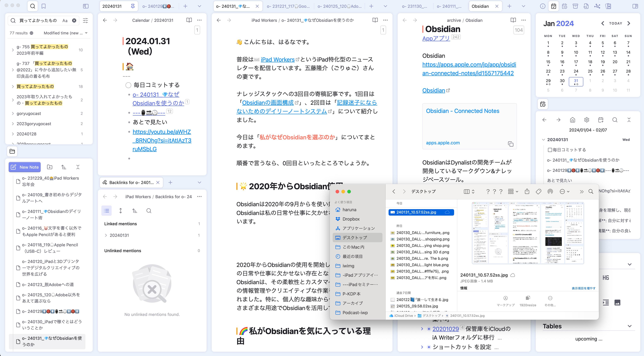Open the info panel icon in right sidebar
The image size is (644, 356).
click(x=542, y=6)
